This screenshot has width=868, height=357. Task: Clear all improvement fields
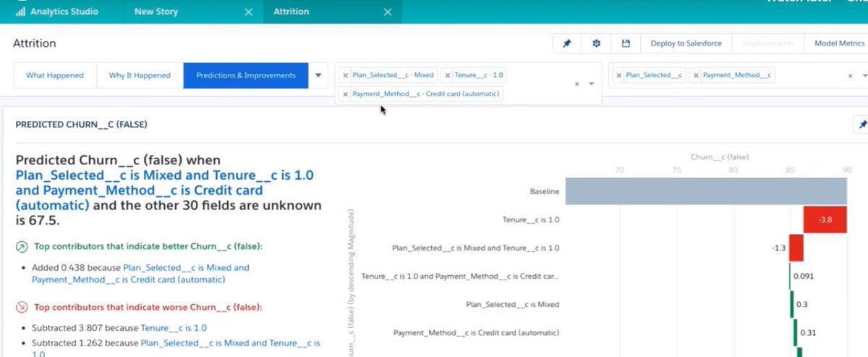click(849, 75)
